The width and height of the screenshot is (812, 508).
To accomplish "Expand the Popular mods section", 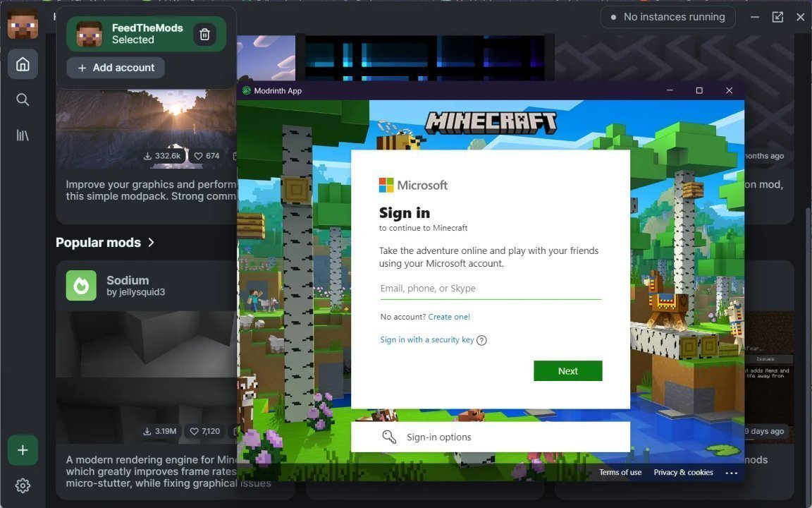I will tap(105, 243).
